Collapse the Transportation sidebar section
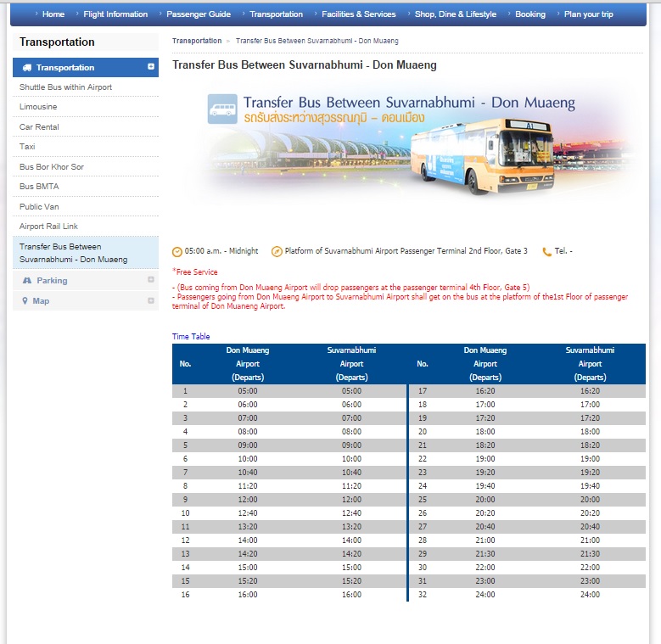661x644 pixels. pos(151,66)
